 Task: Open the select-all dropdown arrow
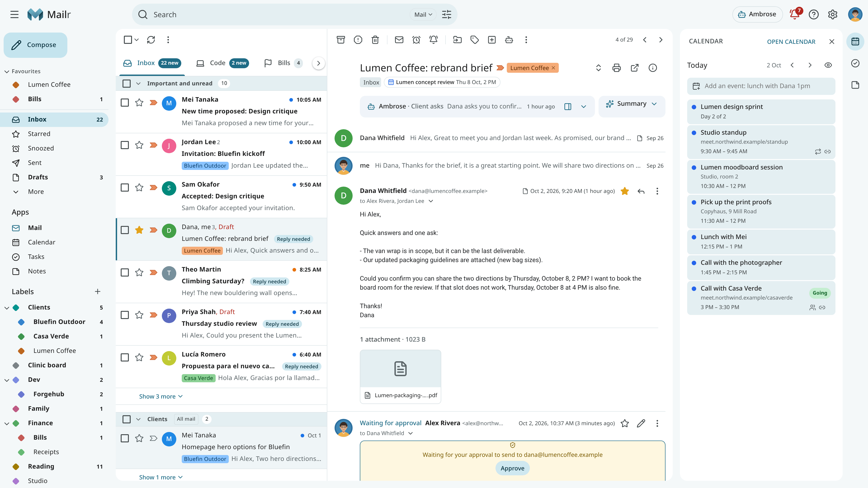(x=137, y=40)
